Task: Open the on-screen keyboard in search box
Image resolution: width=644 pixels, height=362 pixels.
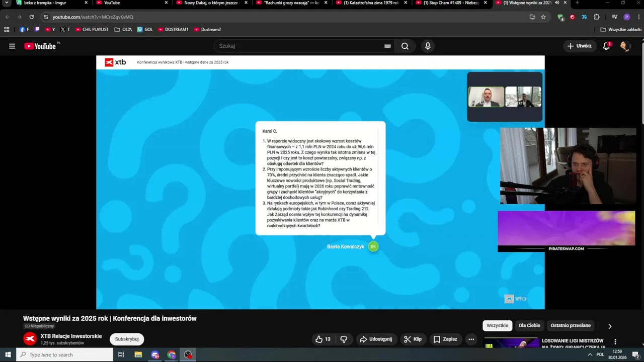Action: (387, 46)
